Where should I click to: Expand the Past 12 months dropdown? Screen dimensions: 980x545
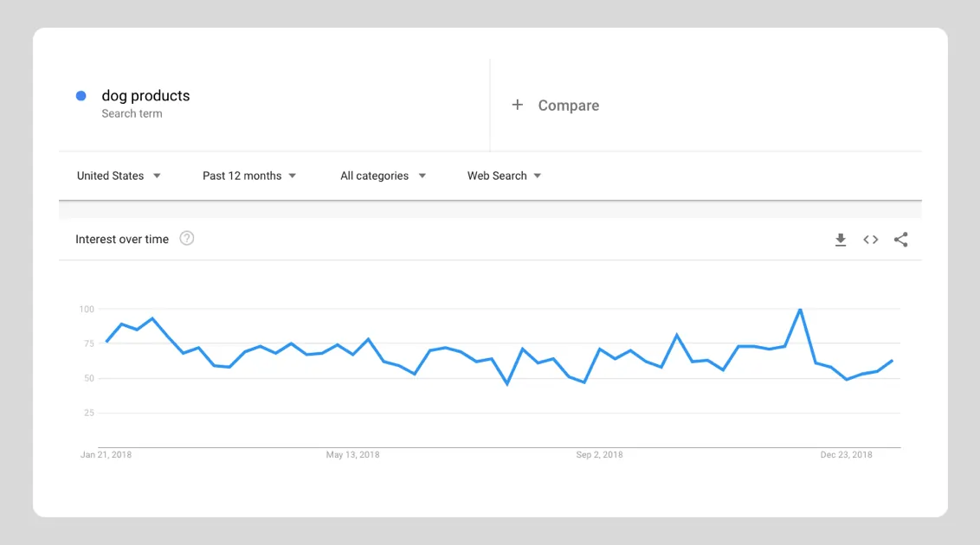(249, 176)
